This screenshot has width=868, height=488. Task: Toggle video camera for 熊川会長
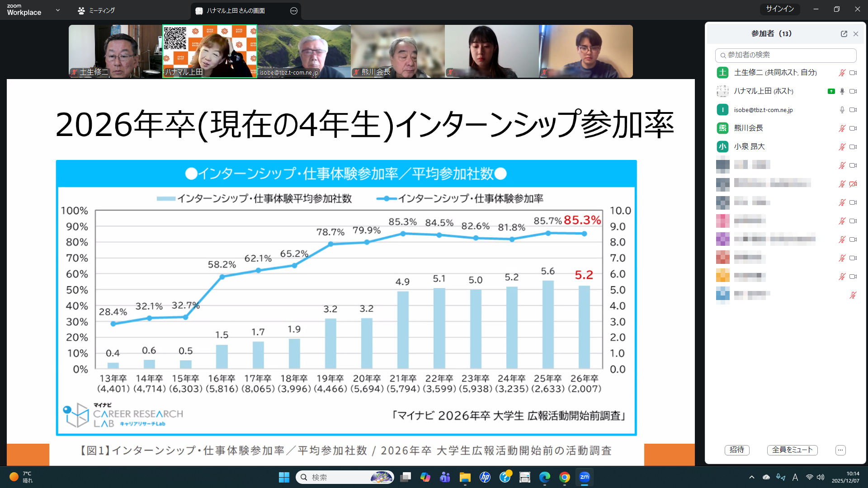pos(853,128)
